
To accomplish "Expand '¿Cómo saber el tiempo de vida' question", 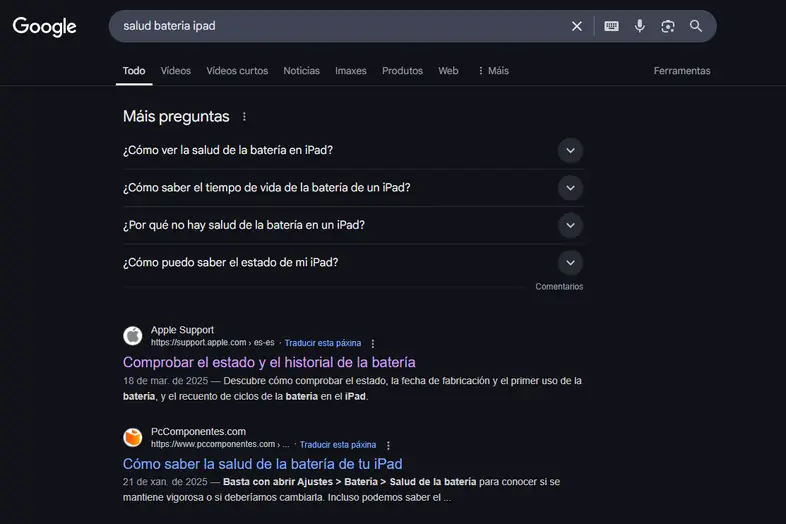I will tap(353, 188).
